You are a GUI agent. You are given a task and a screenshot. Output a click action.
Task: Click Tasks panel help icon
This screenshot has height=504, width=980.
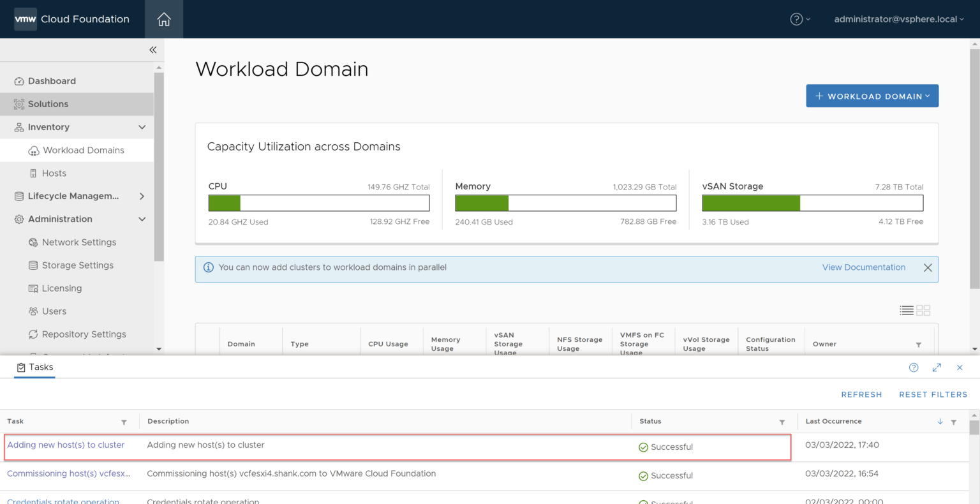(x=914, y=367)
